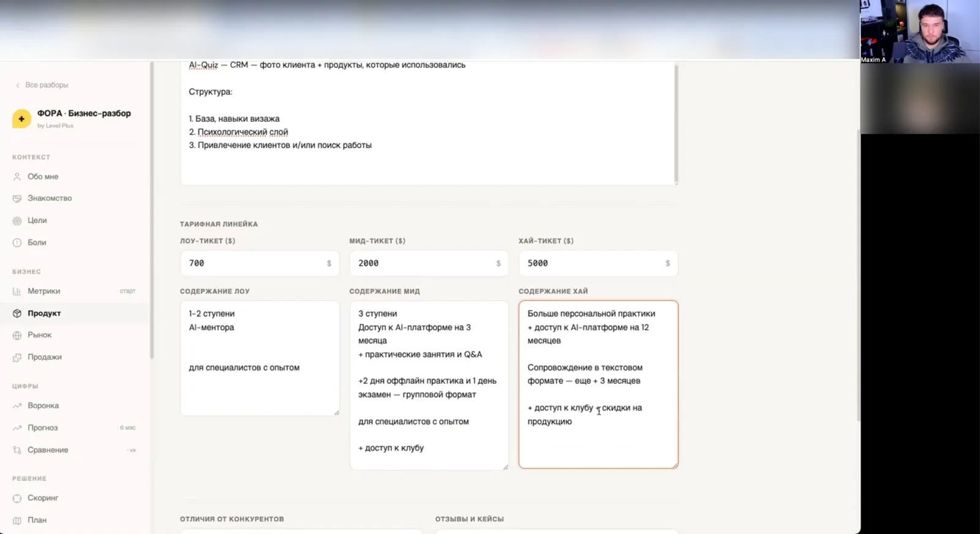Click the Цели target icon
This screenshot has height=534, width=980.
pyautogui.click(x=17, y=220)
